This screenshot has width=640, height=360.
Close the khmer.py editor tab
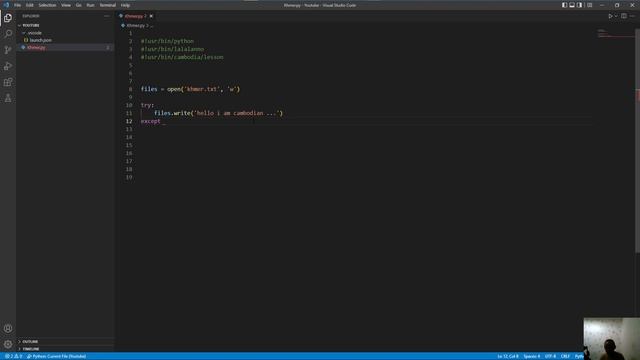pos(151,16)
